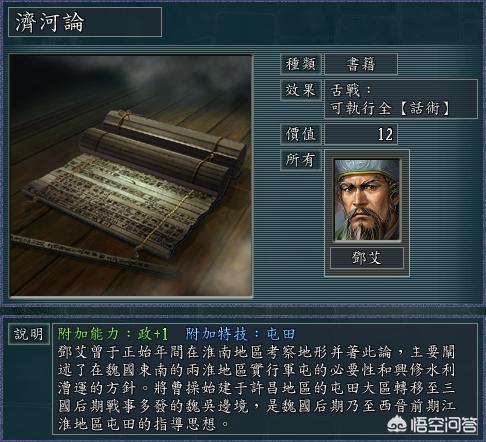Click the 價值 value label
Screen dimensions: 486x442
[x=301, y=134]
